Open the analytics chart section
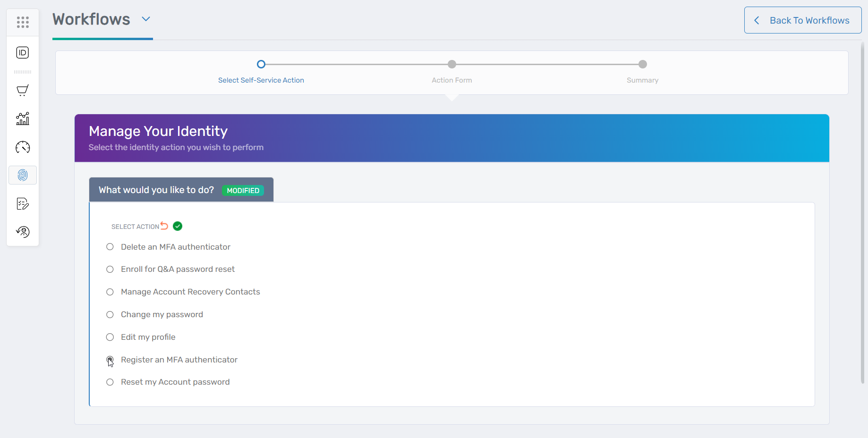 click(x=22, y=118)
